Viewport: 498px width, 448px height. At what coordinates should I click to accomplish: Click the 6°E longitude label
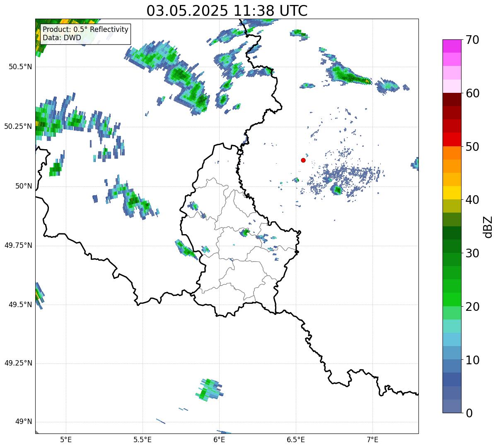tap(220, 440)
